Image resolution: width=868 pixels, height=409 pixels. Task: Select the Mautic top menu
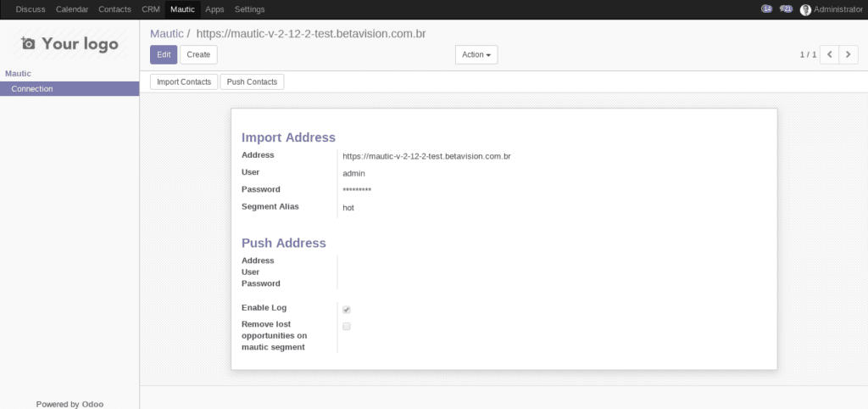tap(183, 9)
